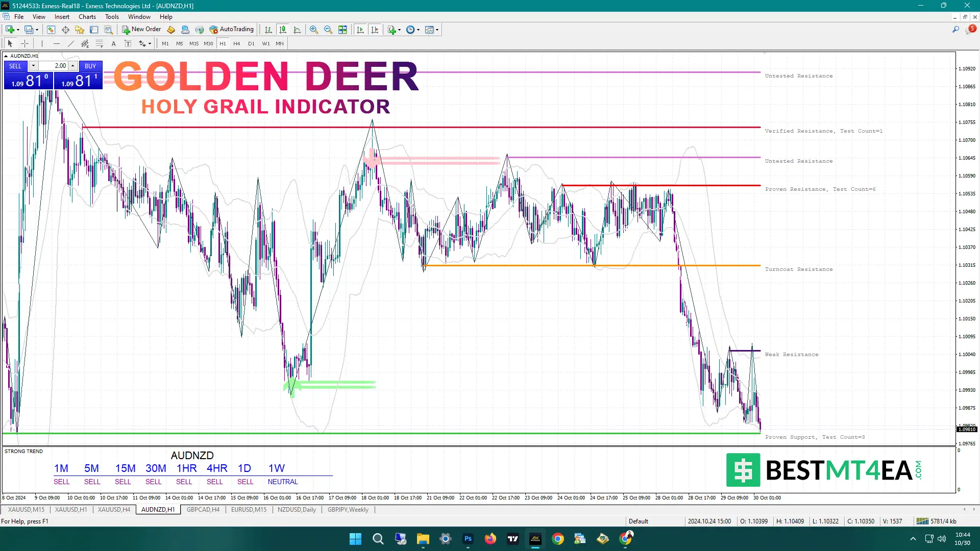Click the Zoom In chart icon
Image resolution: width=980 pixels, height=551 pixels.
pos(314,30)
